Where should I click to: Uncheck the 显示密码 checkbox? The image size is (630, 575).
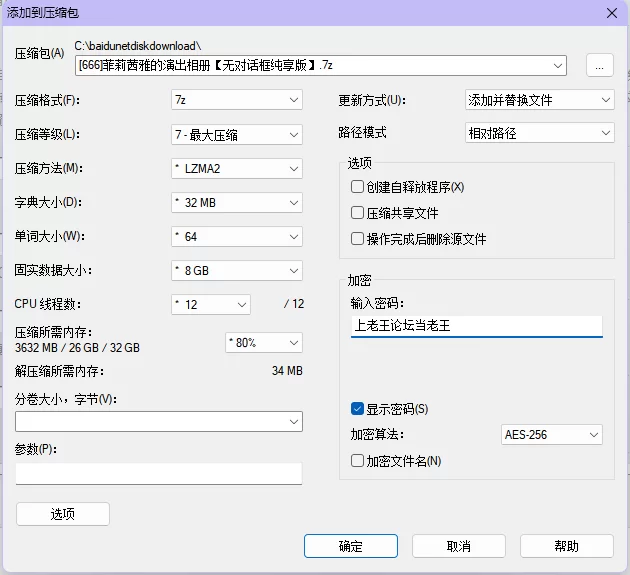click(x=357, y=408)
